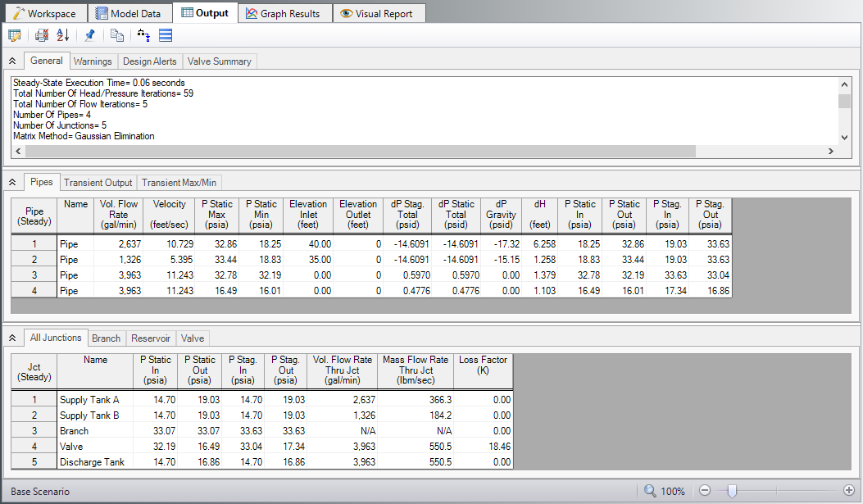Viewport: 863px width, 504px height.
Task: Select the Sort A-Z toolbar icon
Action: [63, 34]
